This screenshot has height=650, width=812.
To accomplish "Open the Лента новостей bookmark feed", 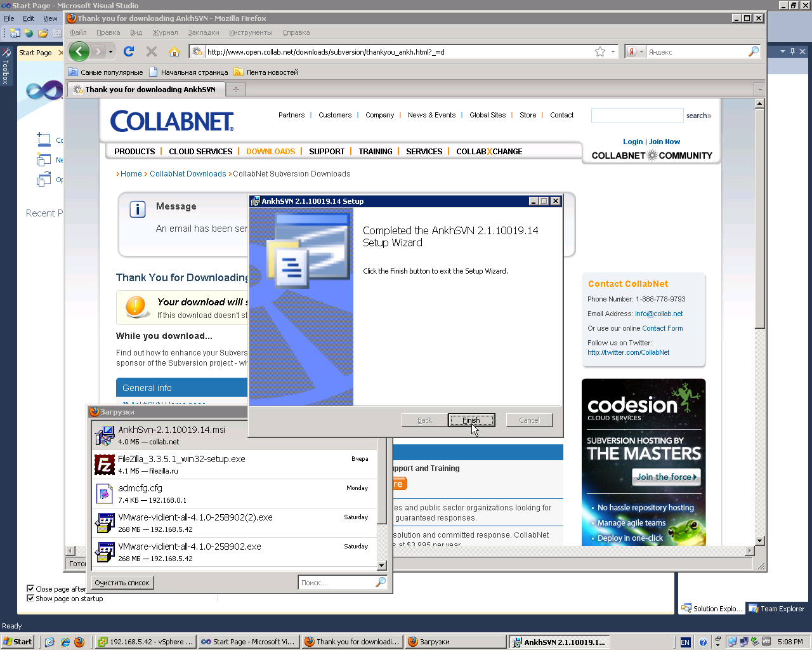I will click(x=266, y=72).
